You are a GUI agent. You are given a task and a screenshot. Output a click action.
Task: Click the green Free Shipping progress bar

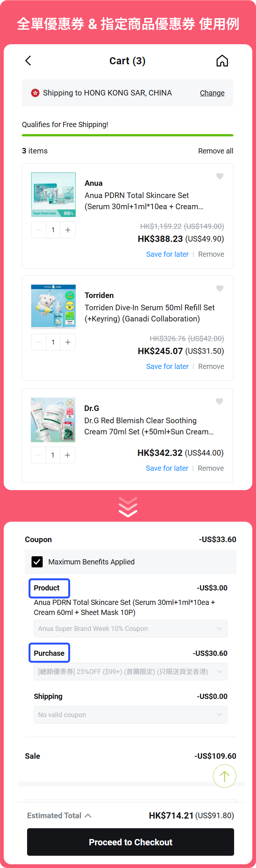tap(128, 135)
